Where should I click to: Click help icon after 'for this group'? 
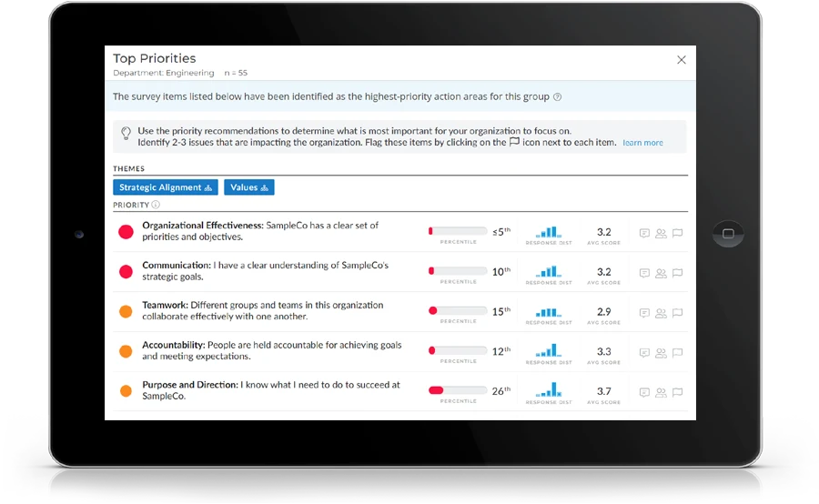[x=558, y=96]
